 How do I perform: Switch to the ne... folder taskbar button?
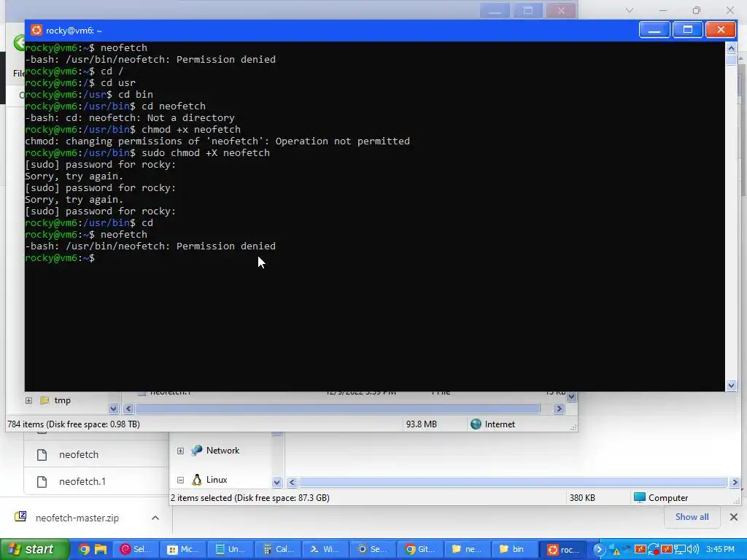click(x=467, y=549)
